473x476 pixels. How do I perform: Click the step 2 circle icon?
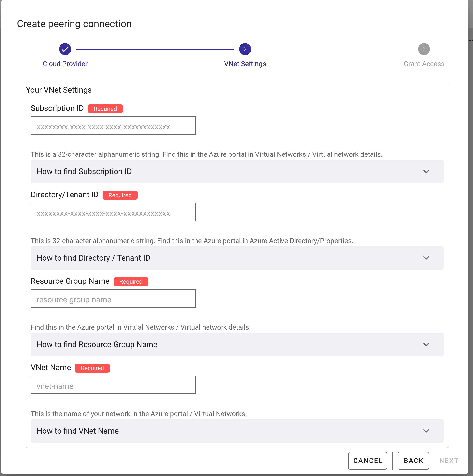pos(245,49)
